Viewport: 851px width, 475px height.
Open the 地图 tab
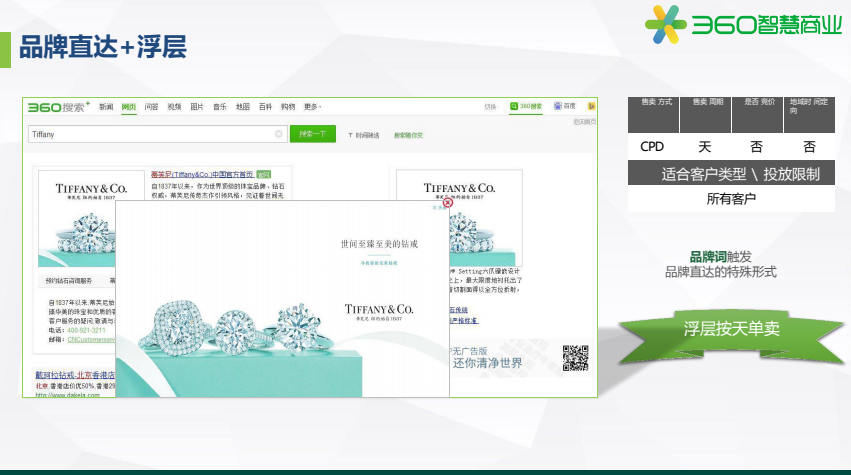point(242,107)
